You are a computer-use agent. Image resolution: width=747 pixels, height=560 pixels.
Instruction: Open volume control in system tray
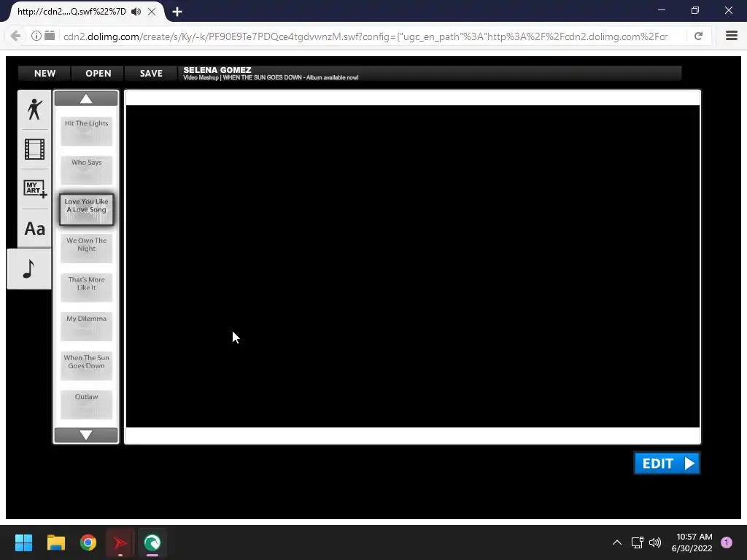coord(656,542)
